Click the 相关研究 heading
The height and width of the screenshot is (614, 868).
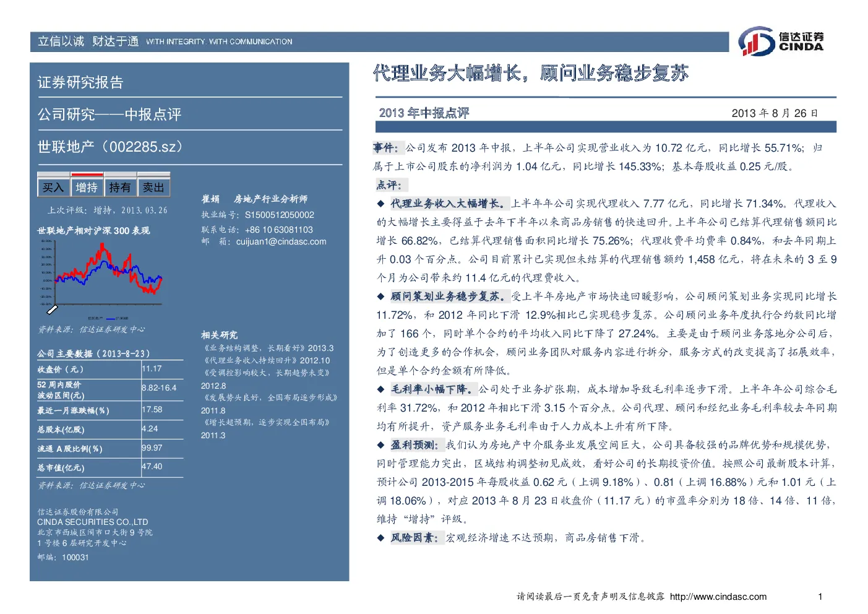pyautogui.click(x=219, y=335)
